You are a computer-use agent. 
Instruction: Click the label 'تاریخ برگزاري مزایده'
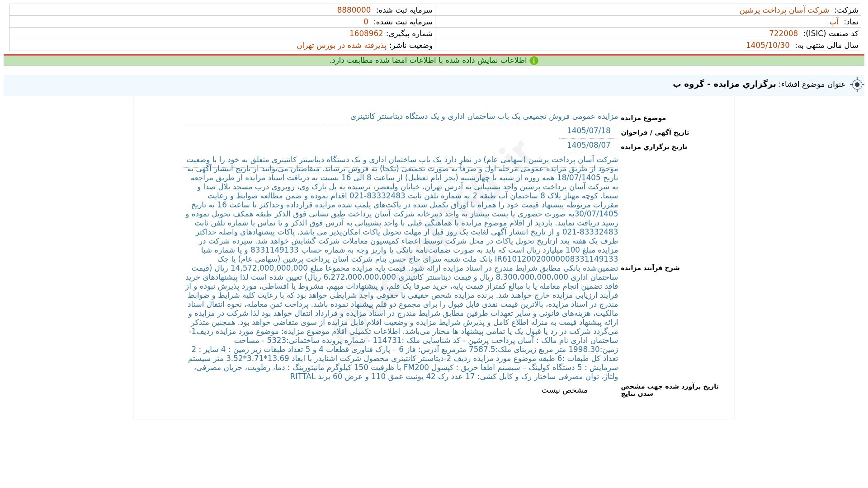tap(654, 147)
